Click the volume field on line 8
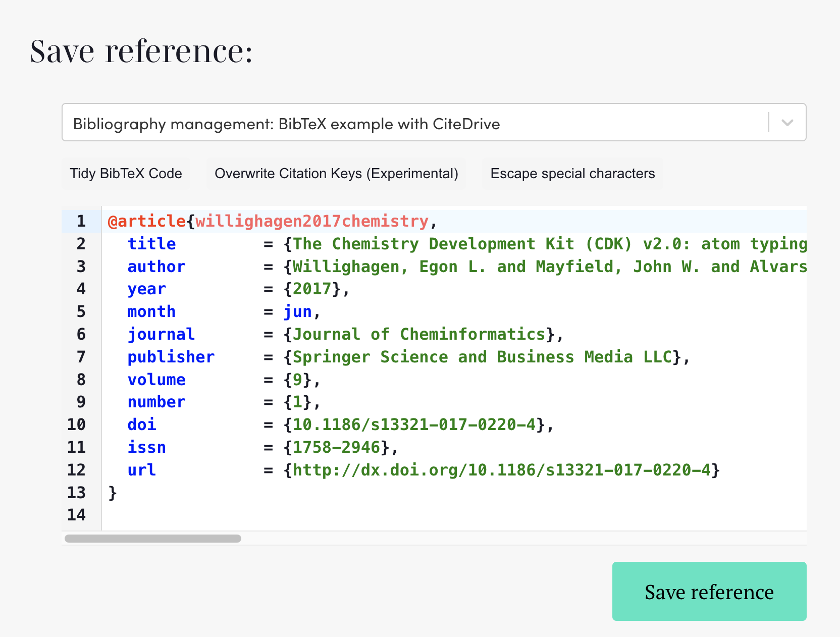Screen dimensions: 840x637 (x=156, y=380)
